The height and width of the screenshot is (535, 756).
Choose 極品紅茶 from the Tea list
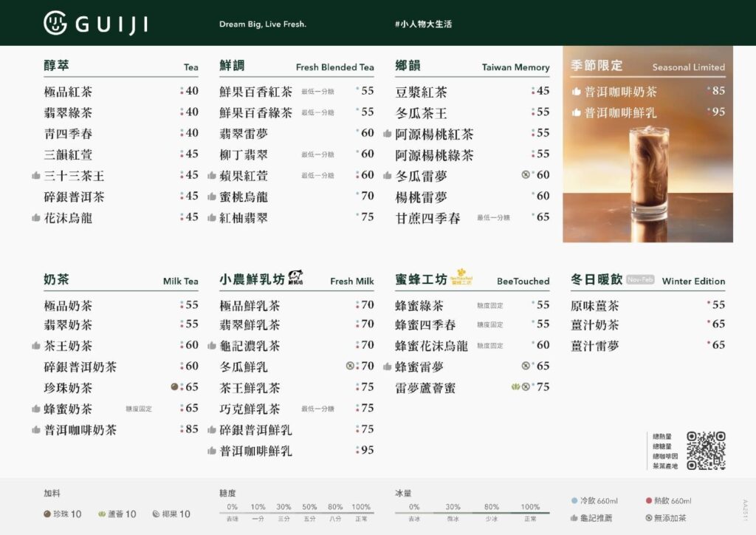pos(68,92)
